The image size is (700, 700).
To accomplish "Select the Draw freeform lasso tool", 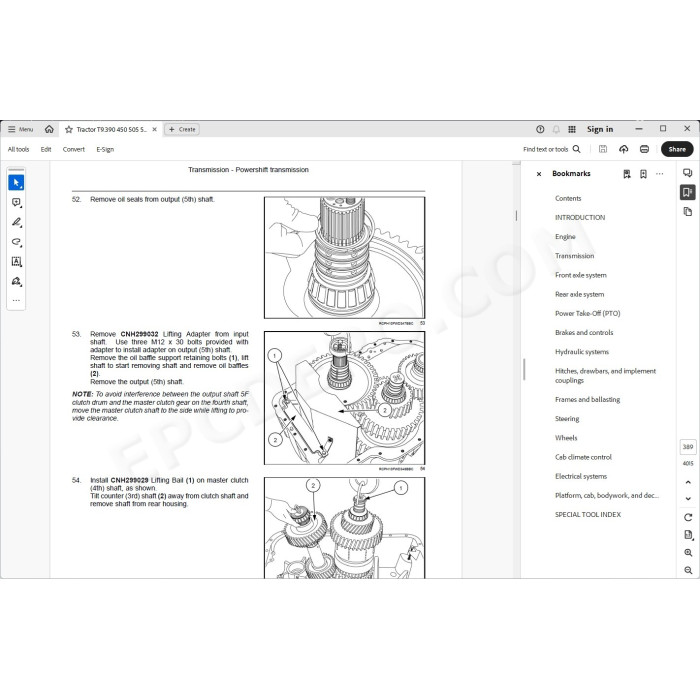I will click(16, 242).
